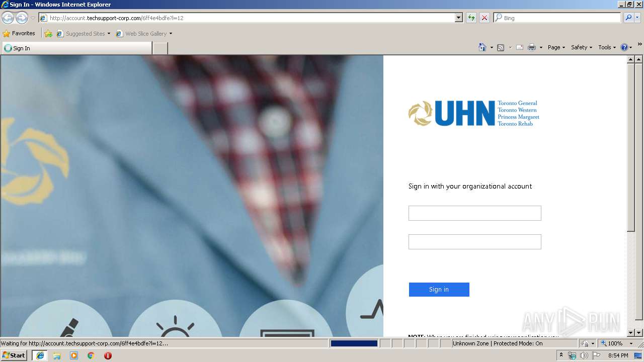Click the 8:54 PM taskbar clock
This screenshot has height=362, width=644.
pos(618,355)
